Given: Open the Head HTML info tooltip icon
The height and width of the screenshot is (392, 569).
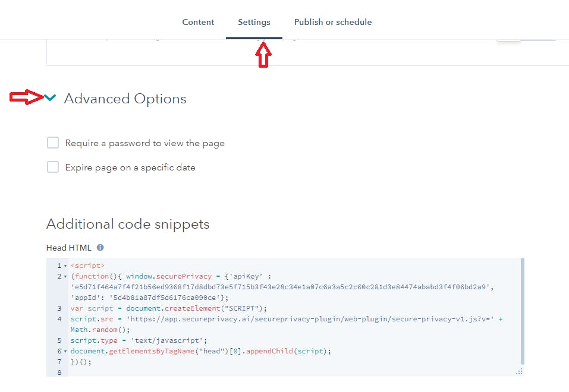Looking at the screenshot, I should coord(100,248).
